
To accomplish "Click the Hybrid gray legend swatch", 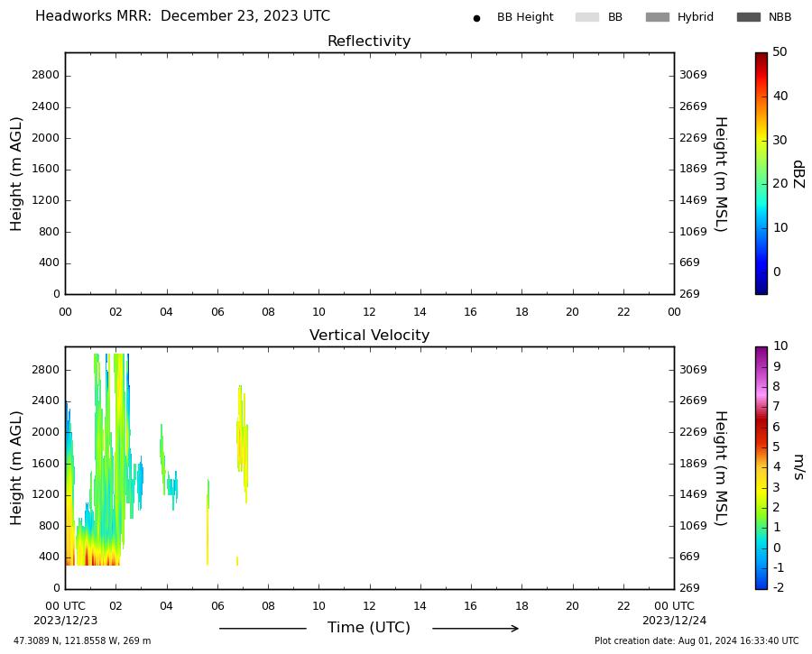I will coord(658,17).
